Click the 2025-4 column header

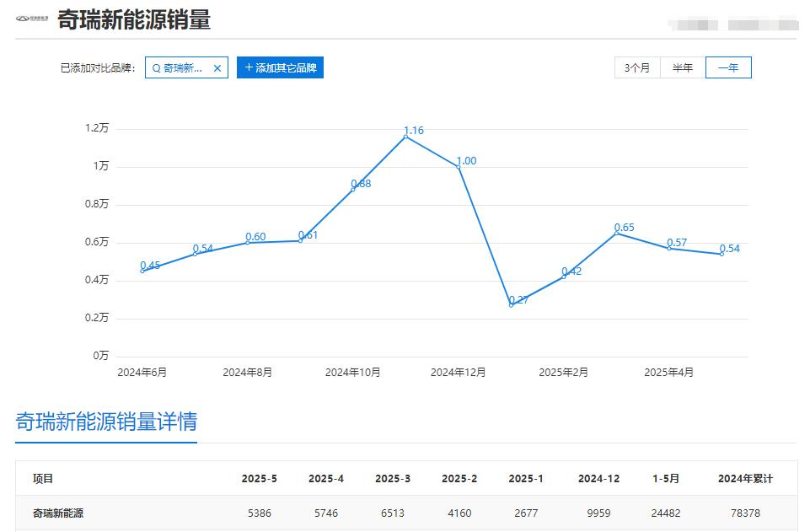[x=326, y=479]
